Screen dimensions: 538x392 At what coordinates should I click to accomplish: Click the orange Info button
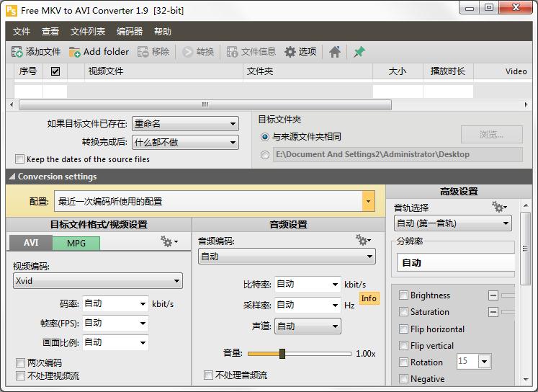point(369,298)
